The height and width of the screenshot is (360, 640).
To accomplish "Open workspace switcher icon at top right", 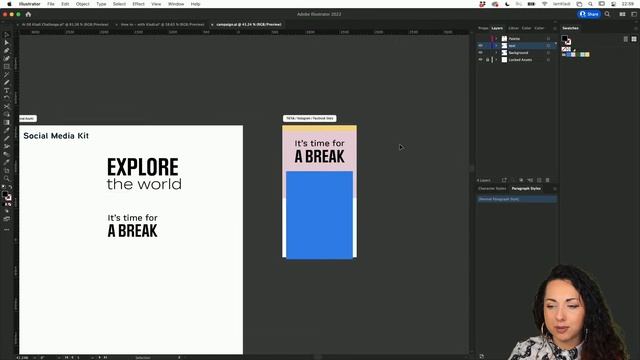I will coord(634,14).
